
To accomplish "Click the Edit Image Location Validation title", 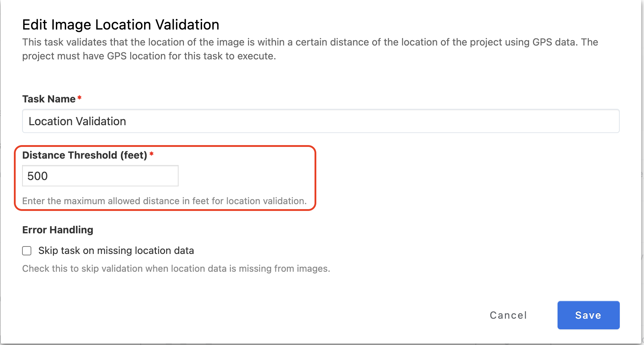I will click(121, 25).
